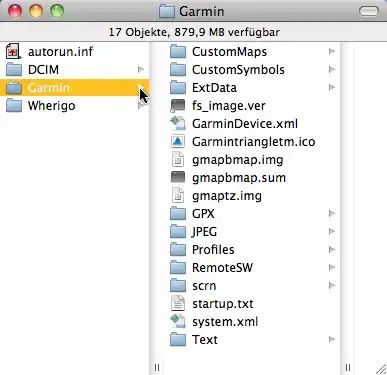This screenshot has width=387, height=375.
Task: Click the Garmintriangletm.ico file icon
Action: 178,142
